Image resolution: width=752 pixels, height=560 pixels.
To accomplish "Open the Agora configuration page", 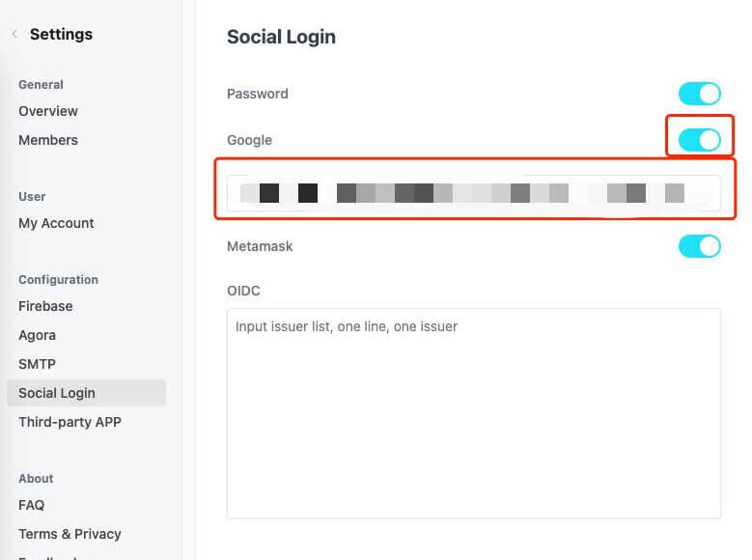I will point(37,335).
